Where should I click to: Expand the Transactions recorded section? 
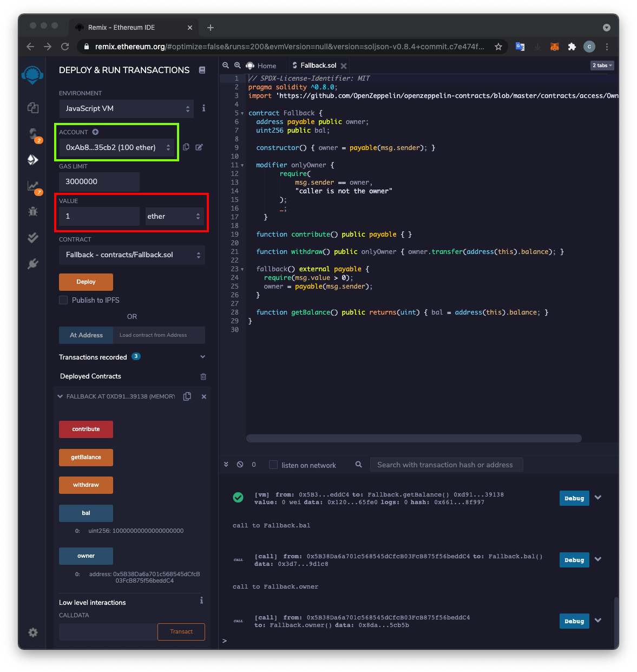click(x=202, y=357)
